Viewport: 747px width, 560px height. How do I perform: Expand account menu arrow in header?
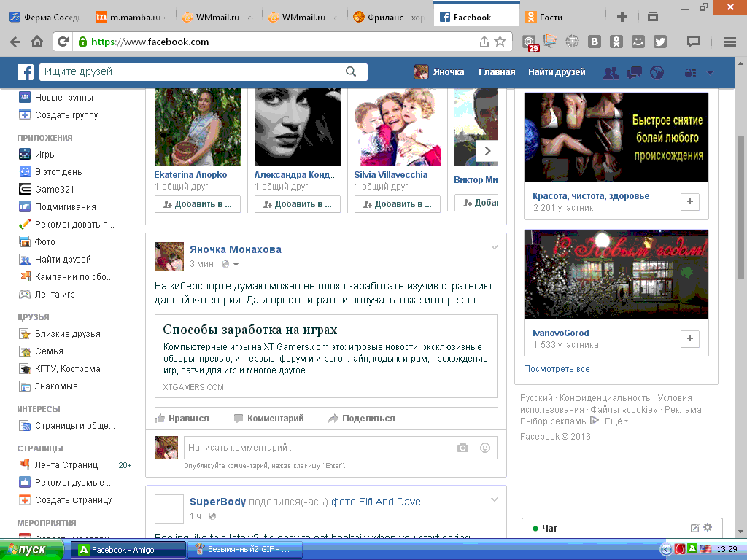pos(710,73)
